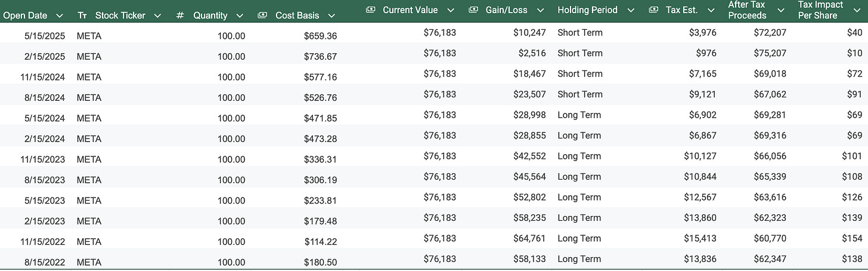
Task: Select the gain/loss cell $64,761
Action: click(529, 238)
